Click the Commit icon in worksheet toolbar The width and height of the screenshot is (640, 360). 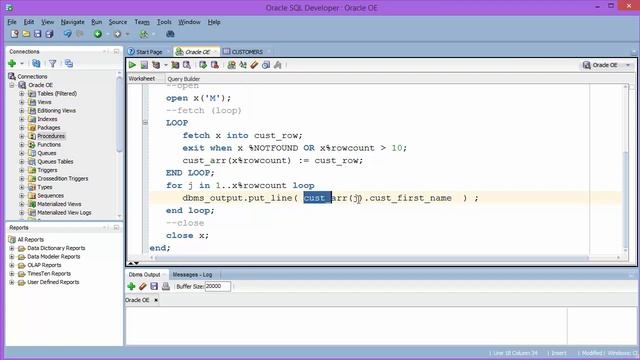[x=203, y=65]
